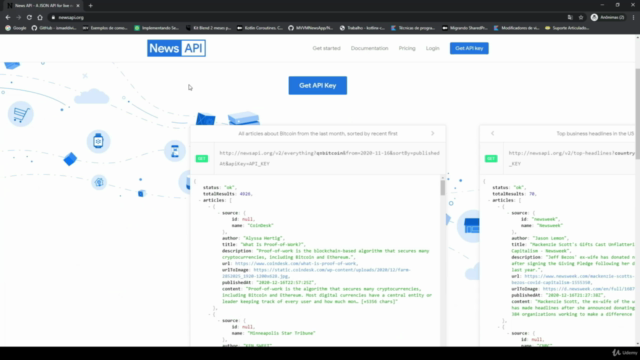Open the MVVMNewsApp GitHub bookmark
Screen dimensions: 640x360
point(311,28)
